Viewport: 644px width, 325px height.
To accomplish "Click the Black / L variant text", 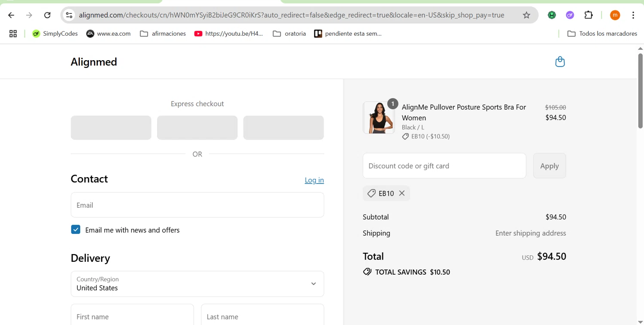I will pos(413,127).
